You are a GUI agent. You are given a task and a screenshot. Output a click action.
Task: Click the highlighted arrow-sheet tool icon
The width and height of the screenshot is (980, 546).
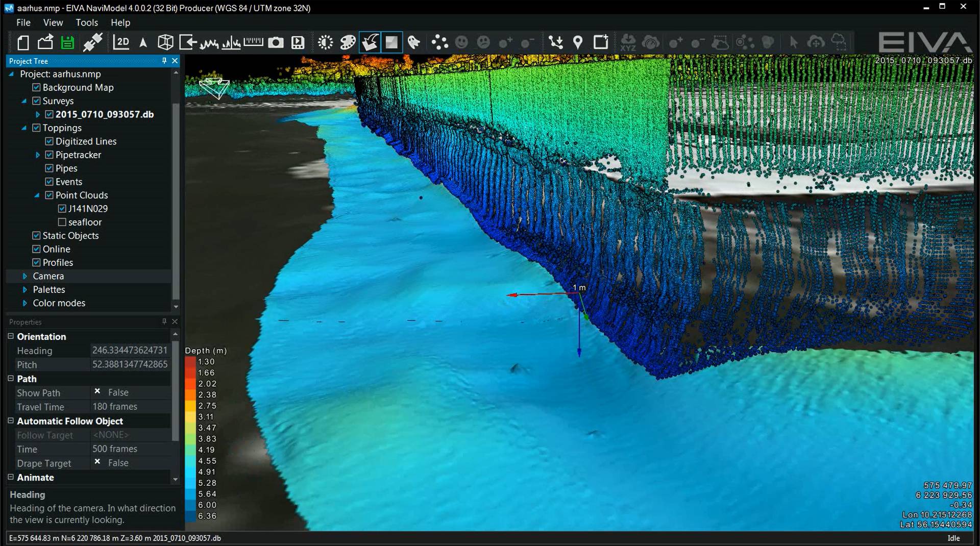pyautogui.click(x=370, y=42)
